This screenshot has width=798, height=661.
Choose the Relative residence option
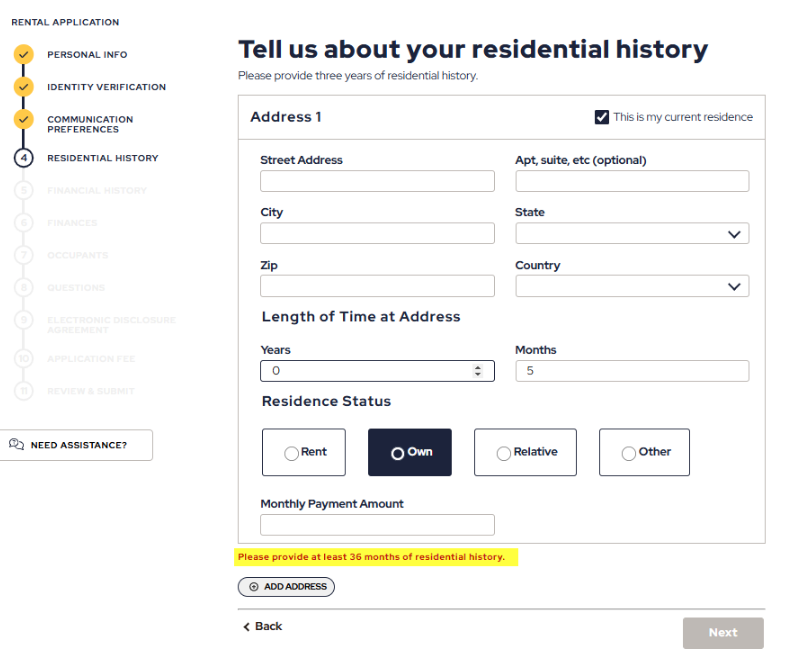[x=525, y=452]
